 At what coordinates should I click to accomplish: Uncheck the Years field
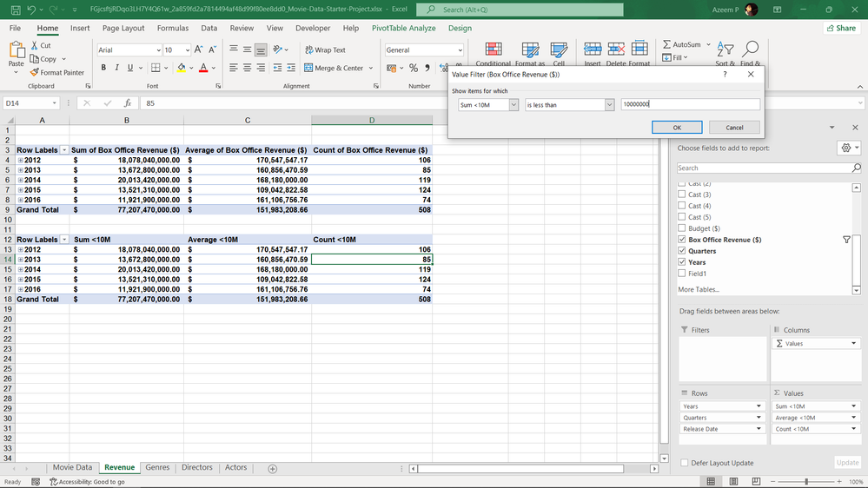pos(682,262)
